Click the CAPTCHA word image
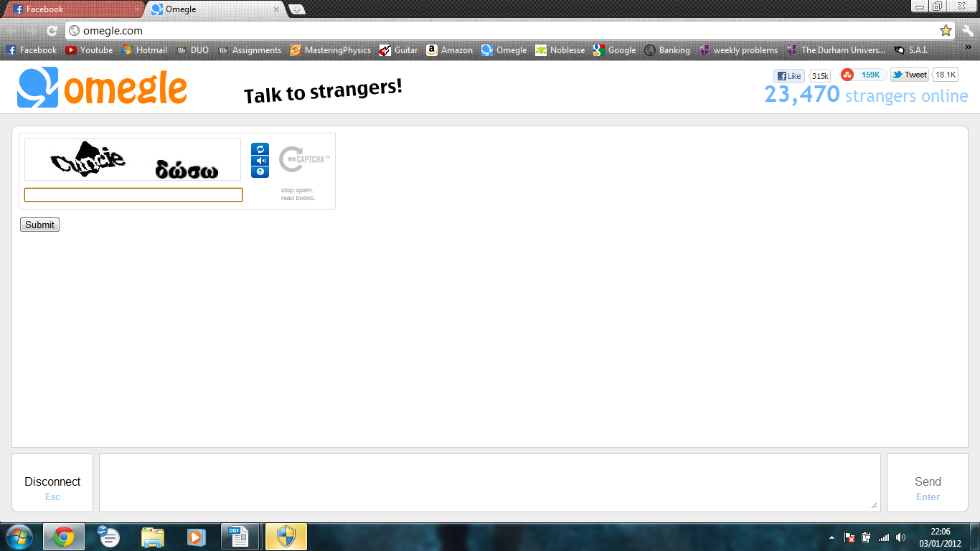Image resolution: width=980 pixels, height=551 pixels. [x=133, y=160]
